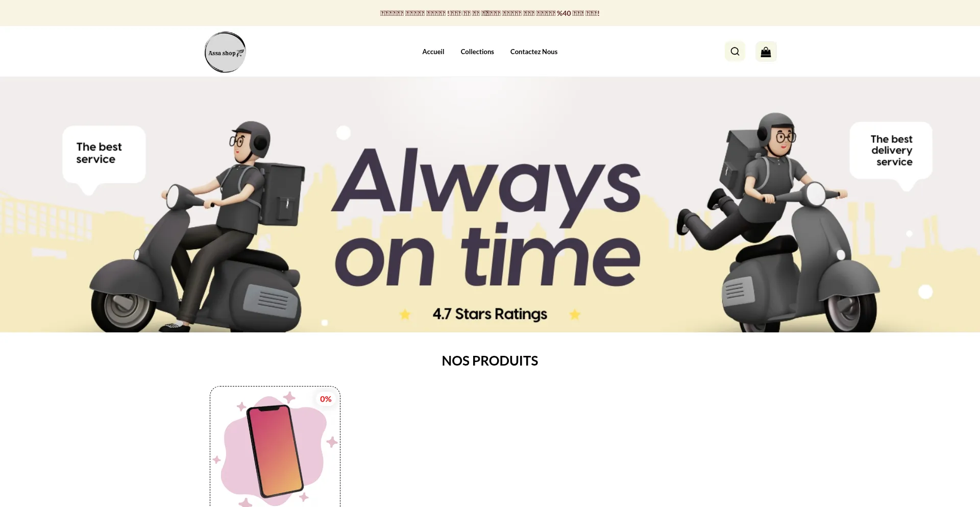The image size is (980, 507).
Task: Click the 0% discount badge
Action: (326, 399)
